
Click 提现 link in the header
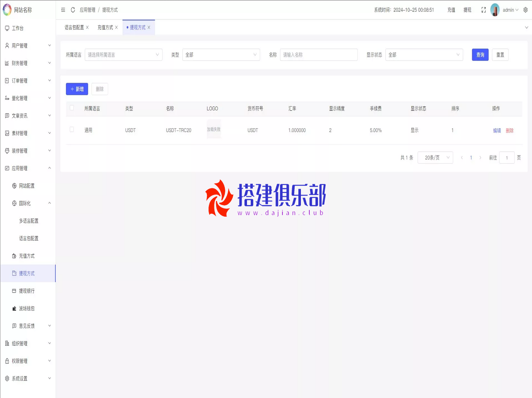[x=467, y=10]
